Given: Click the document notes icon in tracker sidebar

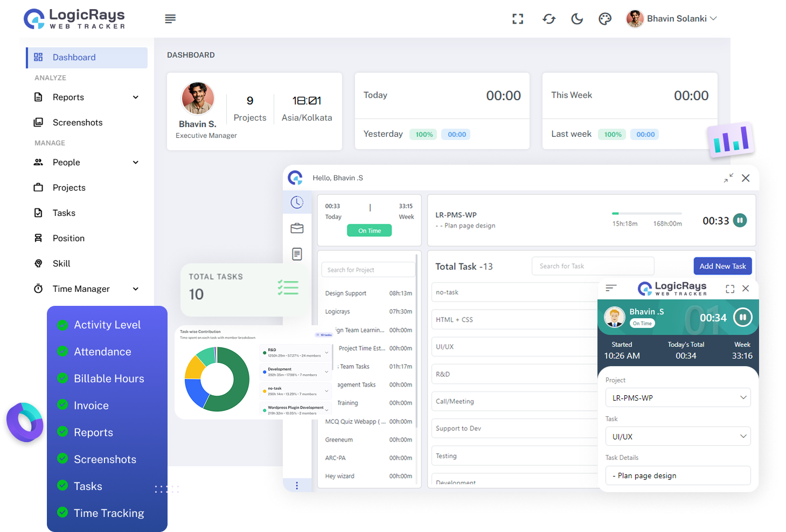Looking at the screenshot, I should click(297, 254).
